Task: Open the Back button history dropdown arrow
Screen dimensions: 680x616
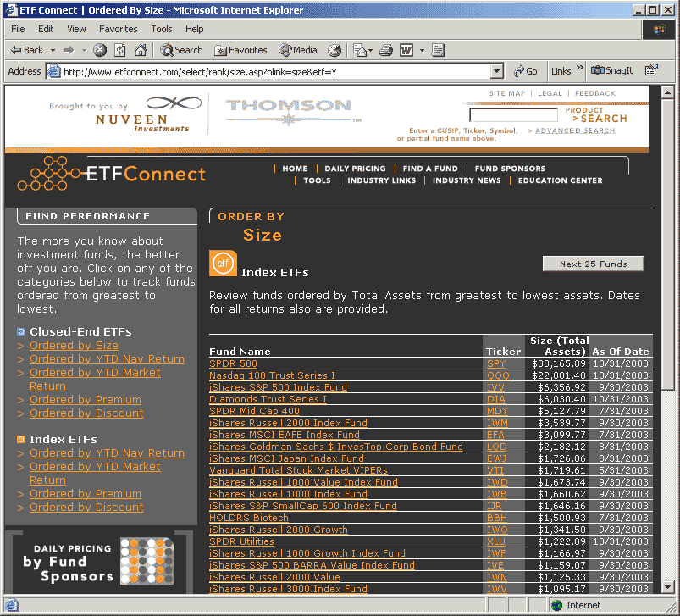Action: (53, 50)
